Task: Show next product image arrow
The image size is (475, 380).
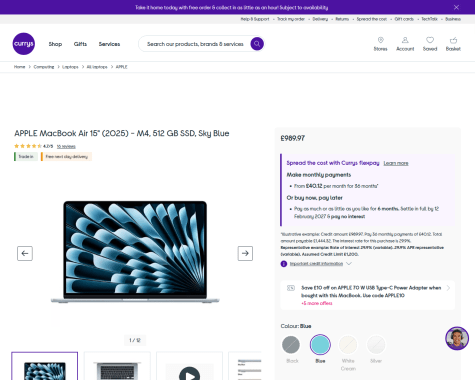Action: point(245,253)
